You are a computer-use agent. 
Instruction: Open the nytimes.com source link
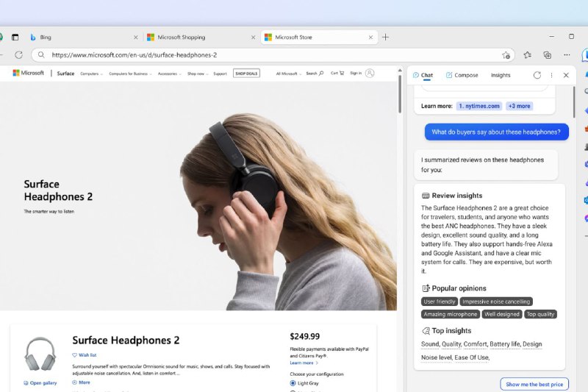[x=478, y=106]
